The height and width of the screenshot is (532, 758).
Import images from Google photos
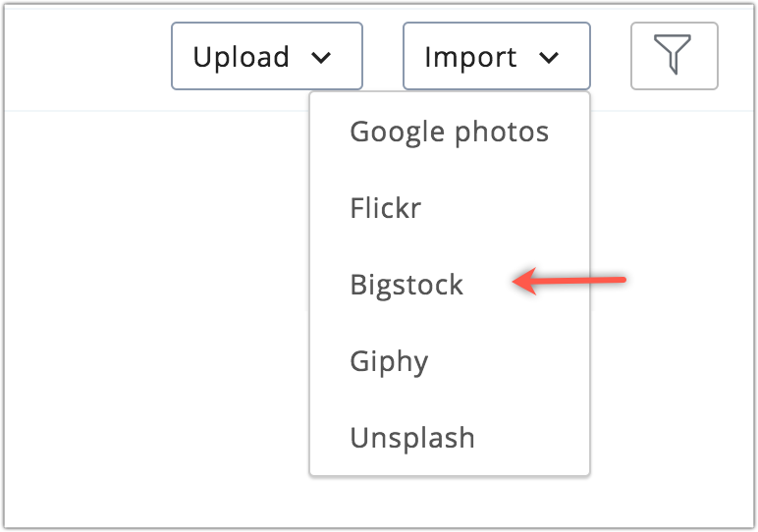(449, 132)
